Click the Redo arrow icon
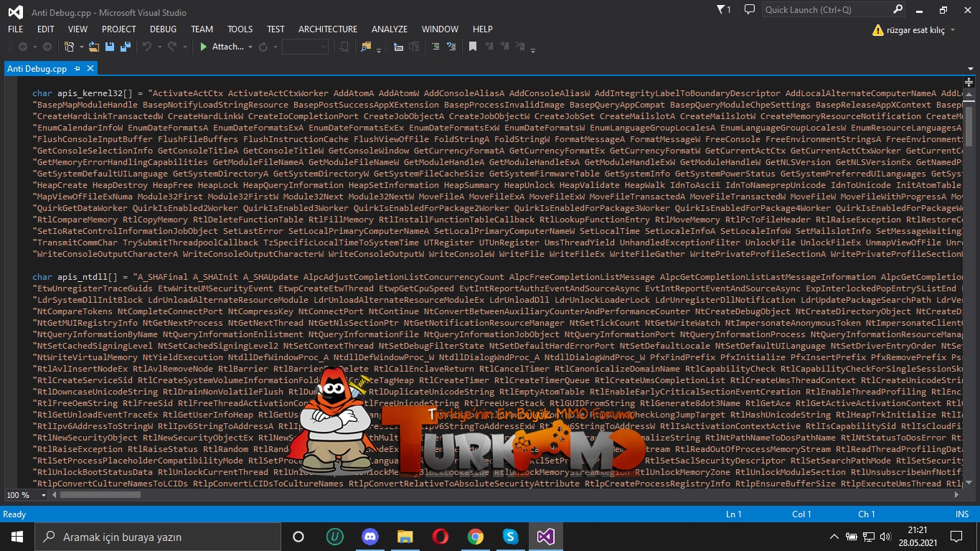This screenshot has width=980, height=551. 171,47
